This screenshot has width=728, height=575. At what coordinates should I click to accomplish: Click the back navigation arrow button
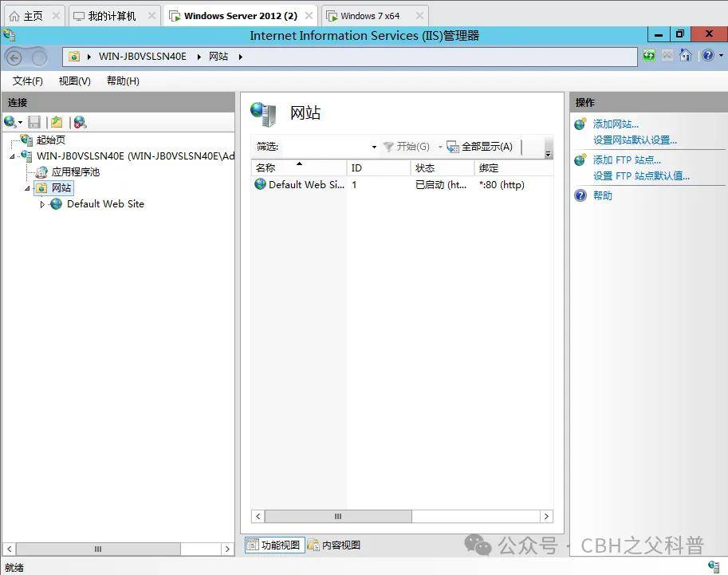(14, 57)
